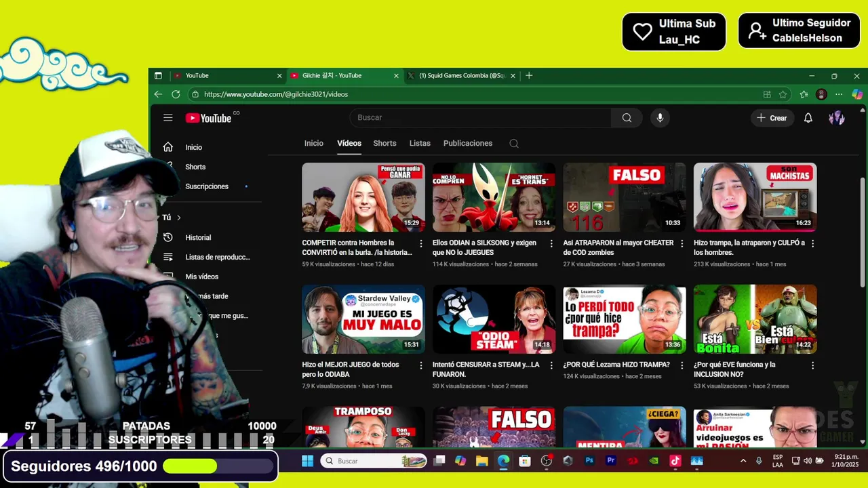Viewport: 868px width, 488px height.
Task: Click the browser address bar URL
Action: click(275, 94)
